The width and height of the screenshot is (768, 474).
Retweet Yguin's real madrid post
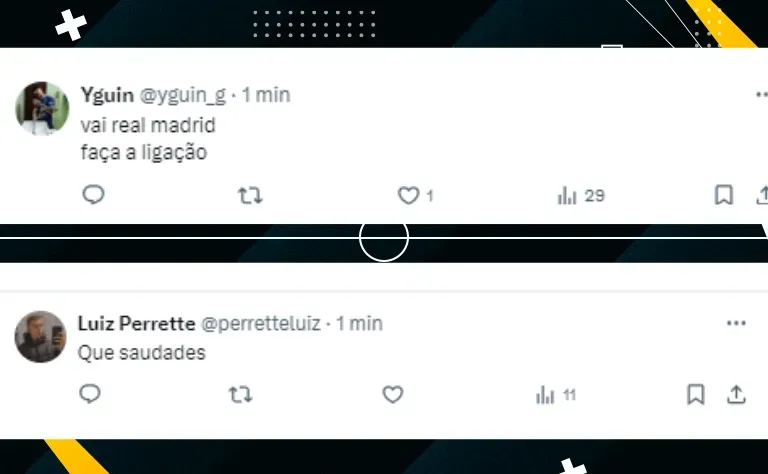click(x=250, y=196)
